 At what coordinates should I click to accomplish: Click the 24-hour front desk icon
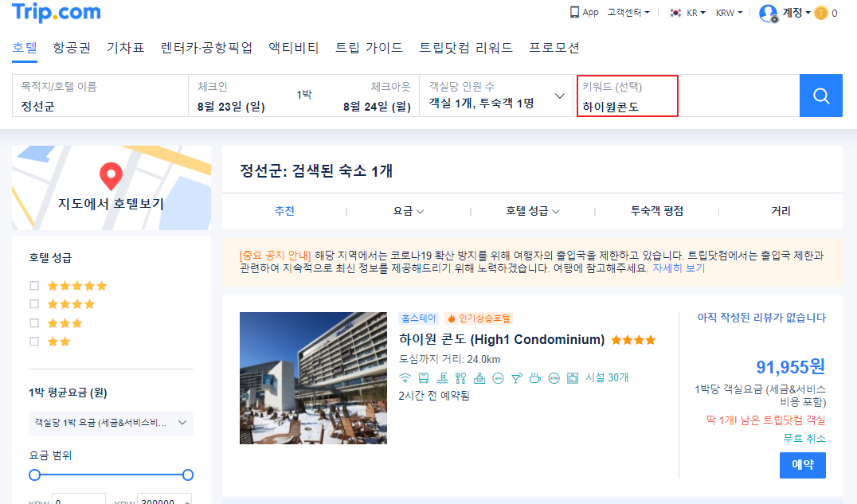pos(479,377)
